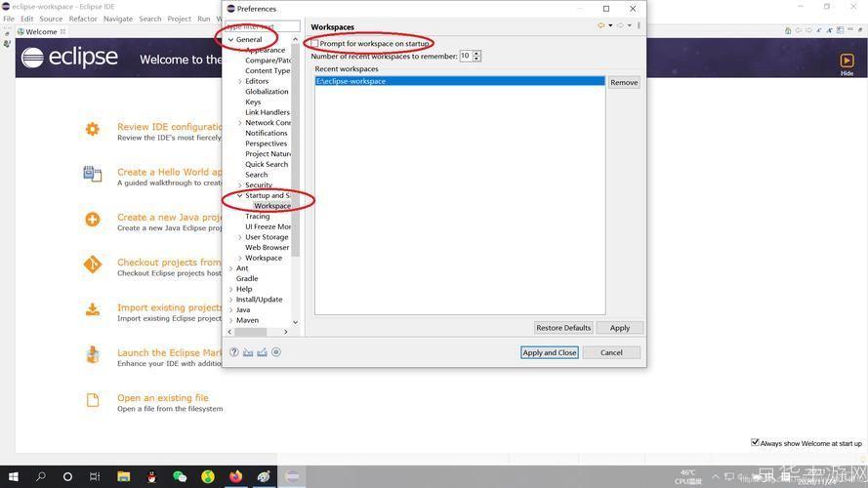Click the Eclipse Marketplace icon
The width and height of the screenshot is (868, 488).
[93, 354]
